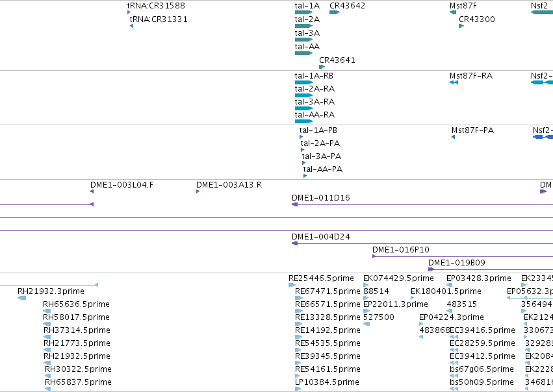
Task: Click the 527500 feature label
Action: coord(379,317)
